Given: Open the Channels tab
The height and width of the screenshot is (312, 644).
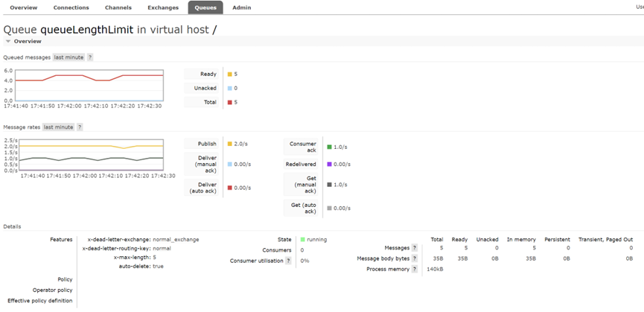Looking at the screenshot, I should click(118, 7).
